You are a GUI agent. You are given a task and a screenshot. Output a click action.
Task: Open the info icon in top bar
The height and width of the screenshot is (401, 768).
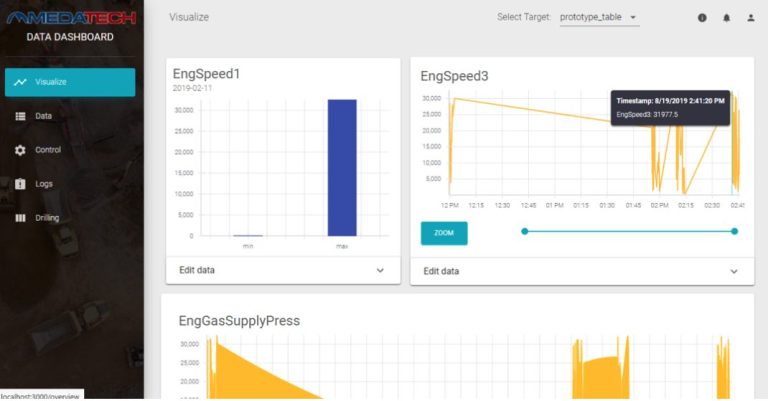pos(702,18)
